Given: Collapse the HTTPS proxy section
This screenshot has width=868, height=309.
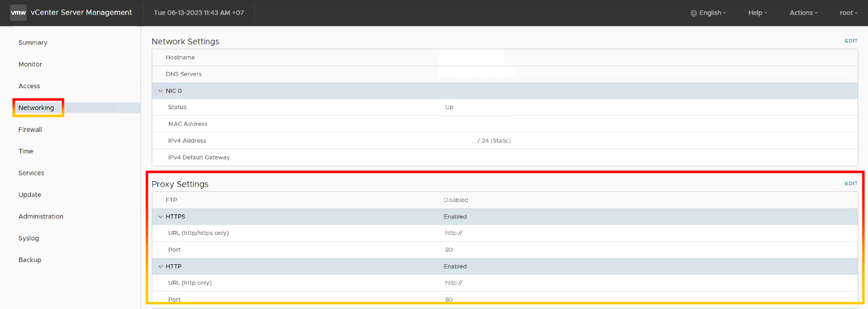Looking at the screenshot, I should click(x=160, y=217).
